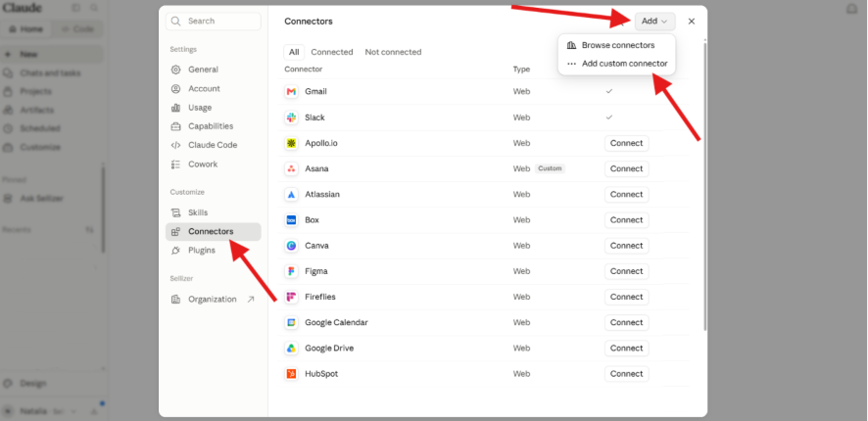This screenshot has height=421, width=868.
Task: Click the Type column header
Action: (521, 70)
